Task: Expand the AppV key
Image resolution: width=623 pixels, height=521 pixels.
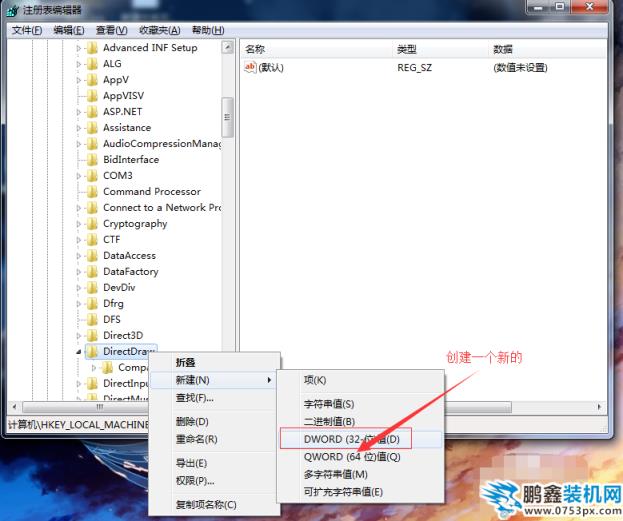Action: click(79, 80)
